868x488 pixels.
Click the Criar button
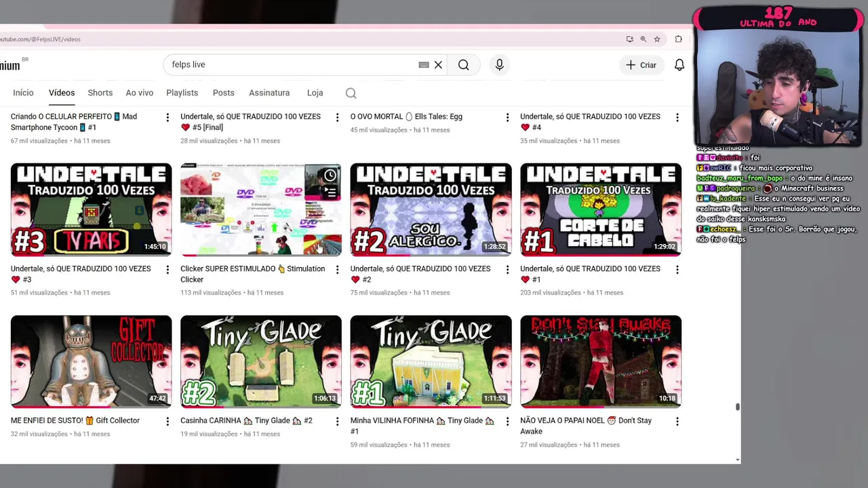641,65
